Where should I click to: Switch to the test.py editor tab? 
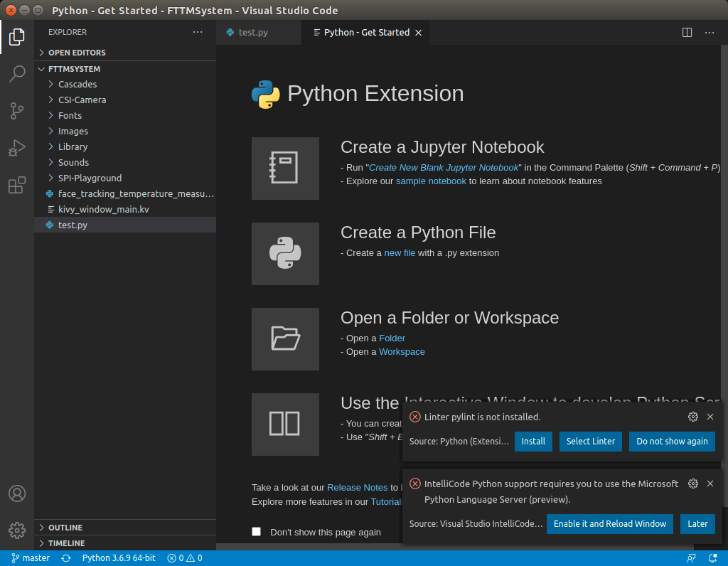pyautogui.click(x=259, y=33)
